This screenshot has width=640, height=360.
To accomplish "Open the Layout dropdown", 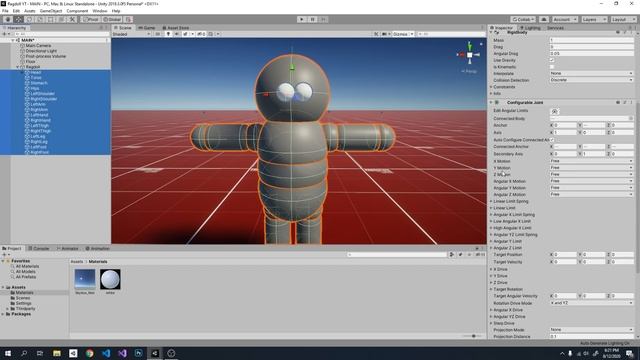I will click(x=624, y=19).
